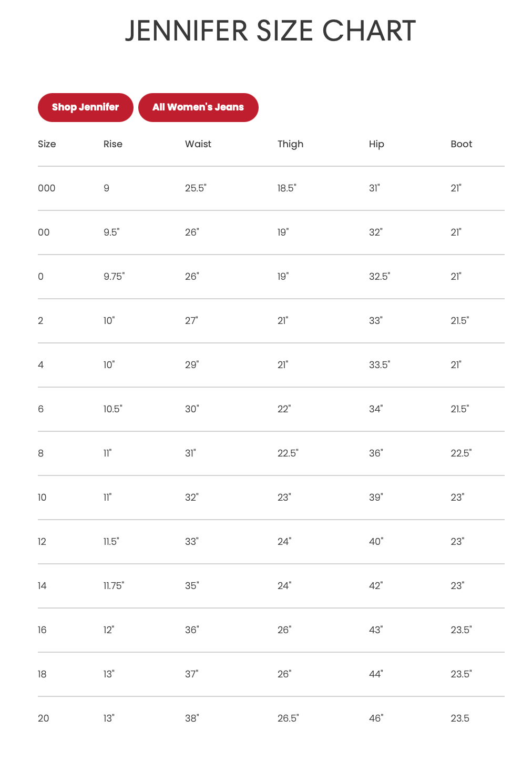Select the size 6 row label
This screenshot has width=532, height=770.
pos(41,409)
